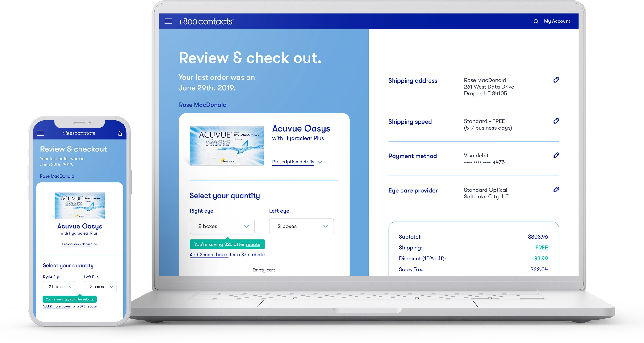Screen dimensions: 644x343
Task: Edit shipping speed pencil icon
Action: [556, 121]
